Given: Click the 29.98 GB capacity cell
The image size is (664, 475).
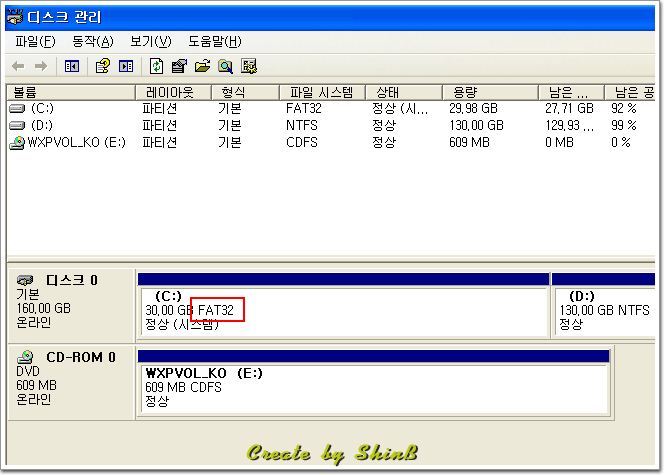Looking at the screenshot, I should coord(473,108).
